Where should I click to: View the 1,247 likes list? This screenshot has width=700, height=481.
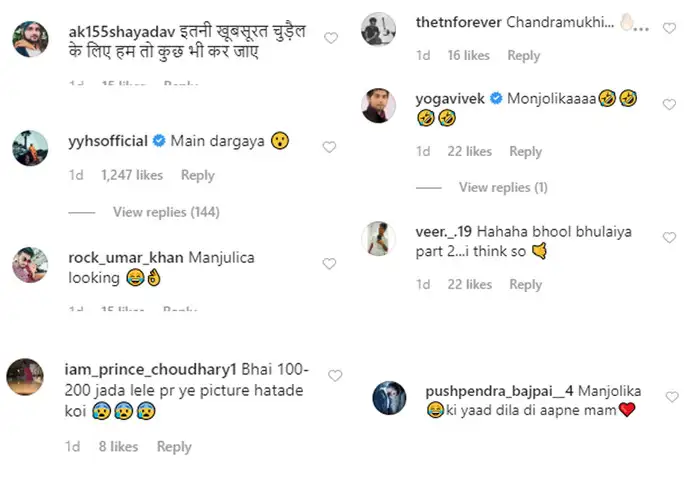[x=132, y=175]
